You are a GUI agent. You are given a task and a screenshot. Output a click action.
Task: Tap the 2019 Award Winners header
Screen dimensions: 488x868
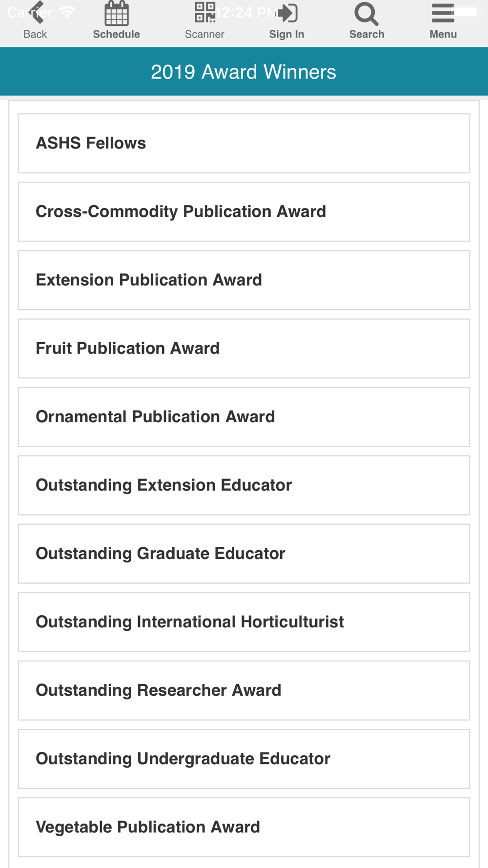[244, 72]
